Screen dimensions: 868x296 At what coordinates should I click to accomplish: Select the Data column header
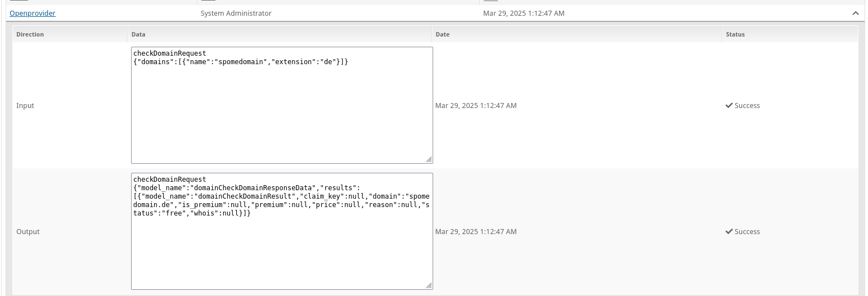pos(138,34)
